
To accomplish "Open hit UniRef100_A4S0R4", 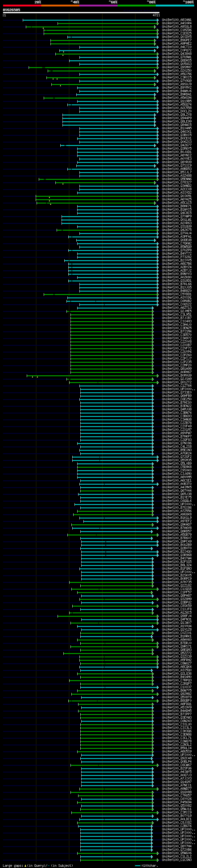I will pos(176,24).
